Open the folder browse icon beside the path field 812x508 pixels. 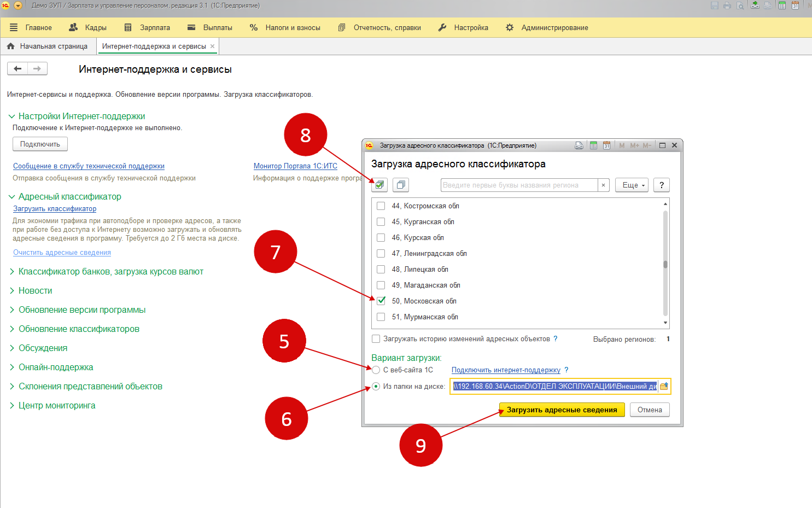[x=664, y=387]
